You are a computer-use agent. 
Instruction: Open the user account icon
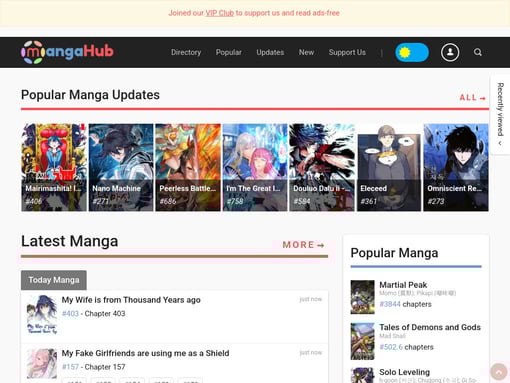pyautogui.click(x=450, y=52)
